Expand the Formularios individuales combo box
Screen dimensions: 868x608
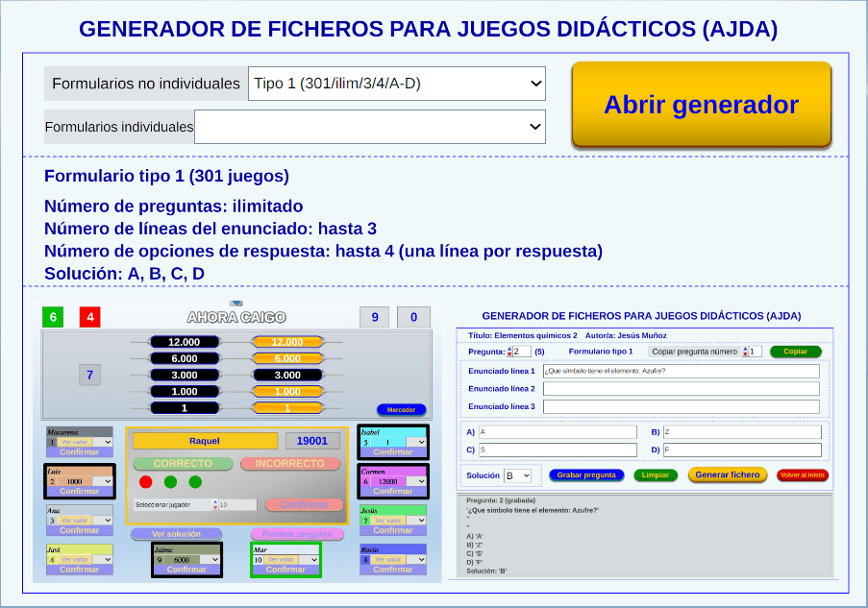point(370,127)
